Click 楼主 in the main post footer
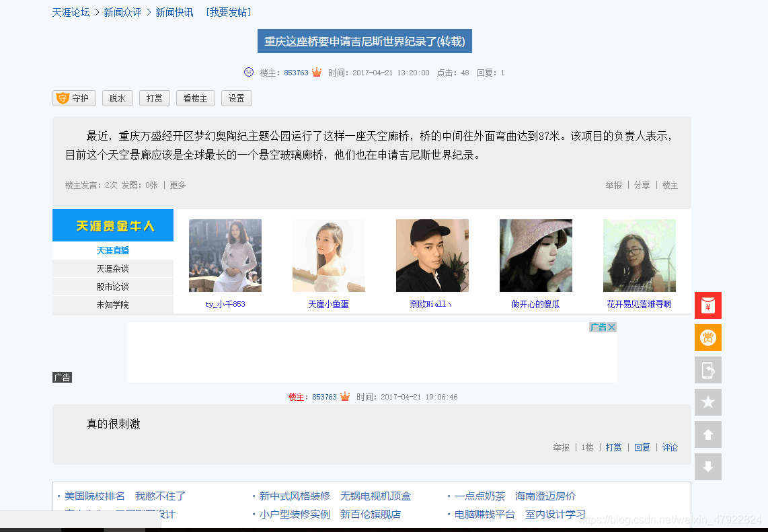 [670, 185]
